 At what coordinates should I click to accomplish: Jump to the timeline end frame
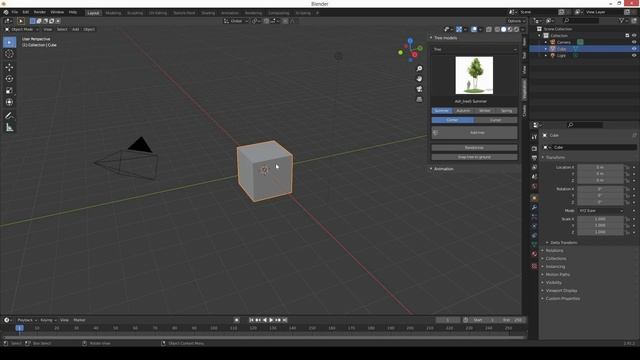285,320
